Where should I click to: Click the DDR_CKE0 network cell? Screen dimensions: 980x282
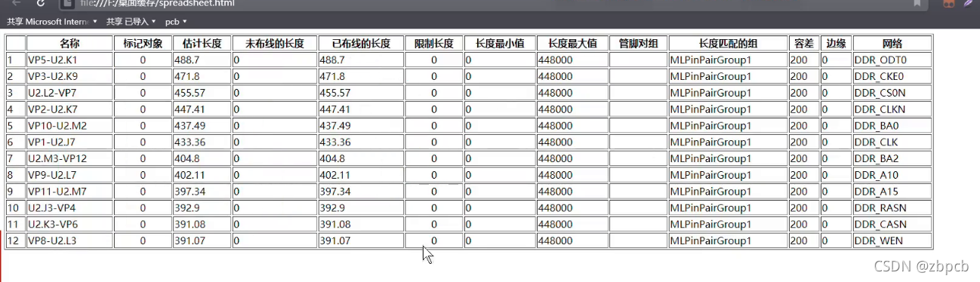click(892, 76)
